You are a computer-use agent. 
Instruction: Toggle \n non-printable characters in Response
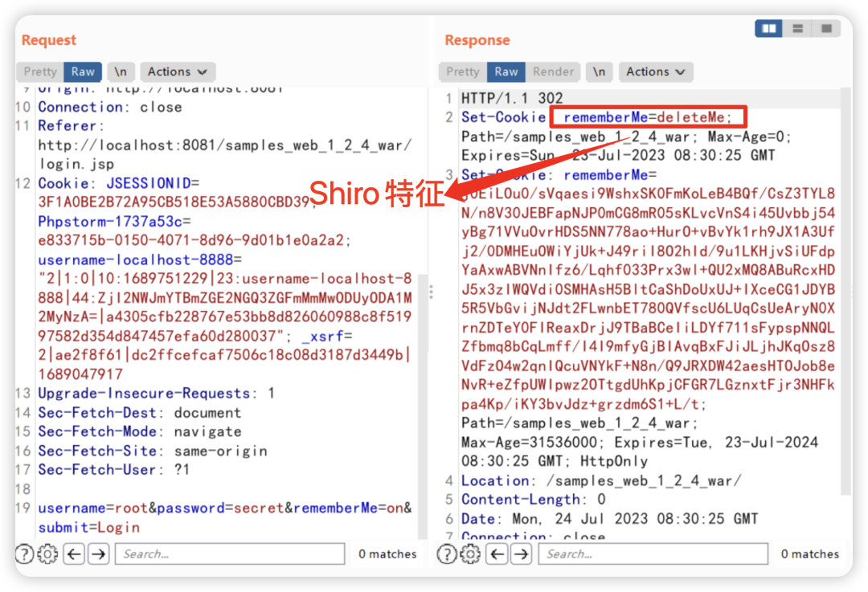599,71
